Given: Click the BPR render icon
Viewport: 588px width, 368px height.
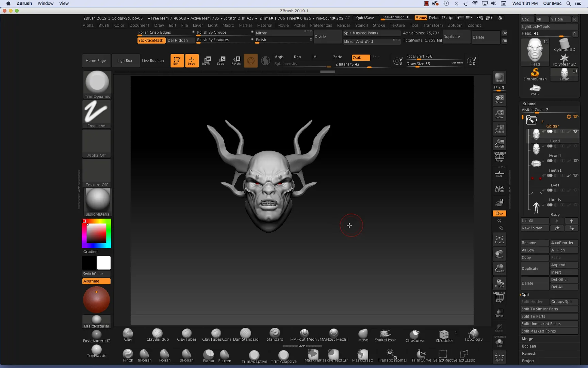Looking at the screenshot, I should [499, 78].
